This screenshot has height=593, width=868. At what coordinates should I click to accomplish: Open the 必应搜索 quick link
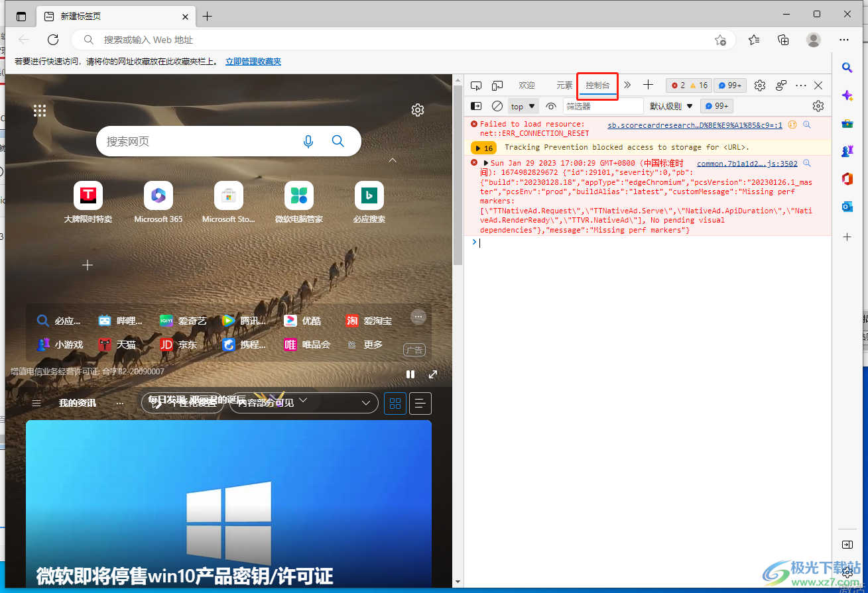tap(369, 202)
